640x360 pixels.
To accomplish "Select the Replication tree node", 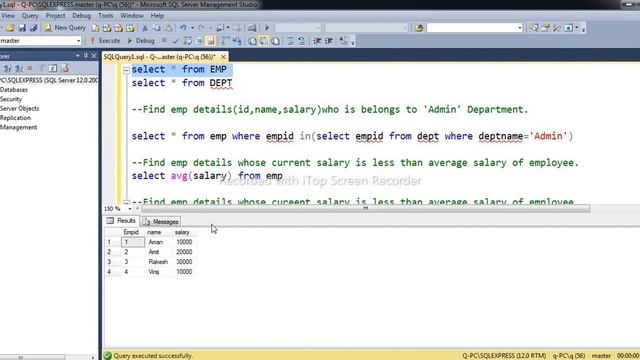I will click(16, 118).
